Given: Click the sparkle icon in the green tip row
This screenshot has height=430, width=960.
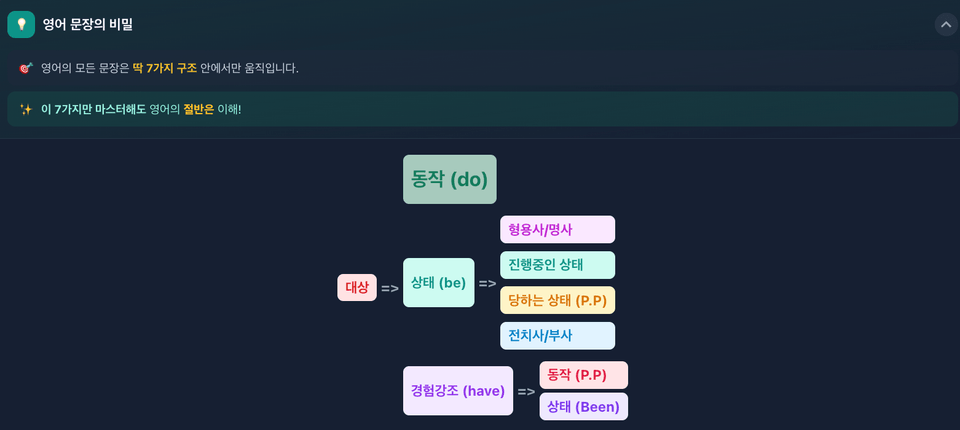Looking at the screenshot, I should click(26, 110).
